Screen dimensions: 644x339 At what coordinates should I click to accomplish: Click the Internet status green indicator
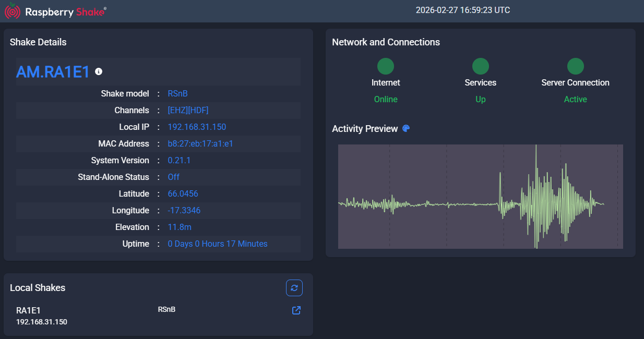click(386, 66)
